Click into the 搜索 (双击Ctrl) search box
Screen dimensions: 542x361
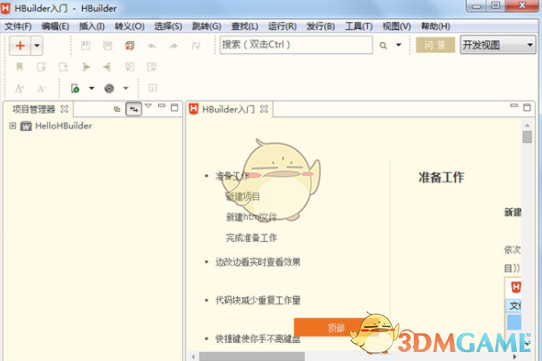[296, 45]
